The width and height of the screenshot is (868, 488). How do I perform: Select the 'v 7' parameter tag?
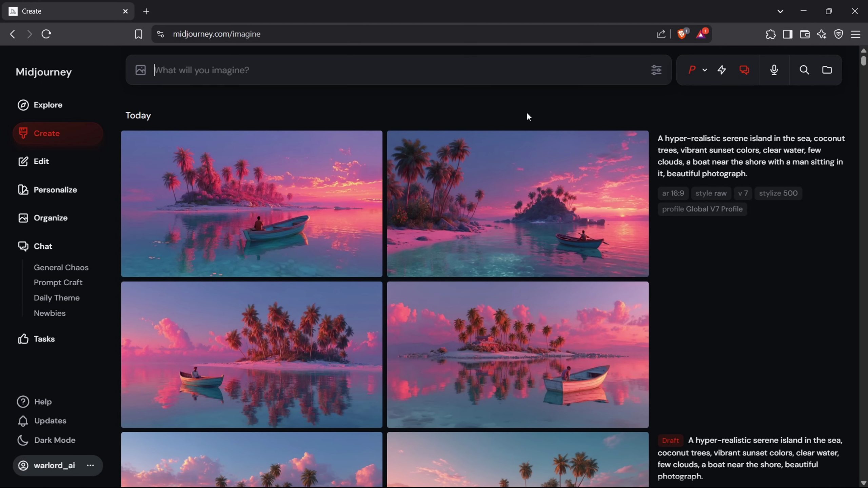(x=743, y=193)
